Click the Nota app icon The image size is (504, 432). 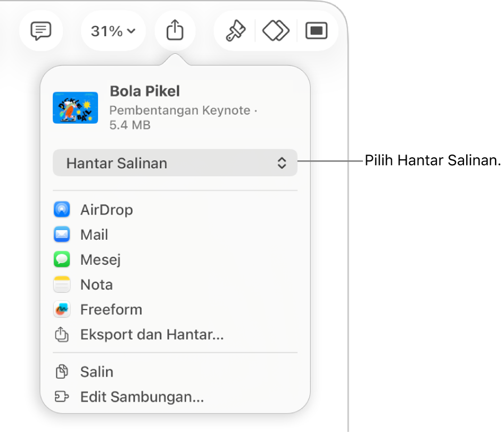click(x=62, y=284)
